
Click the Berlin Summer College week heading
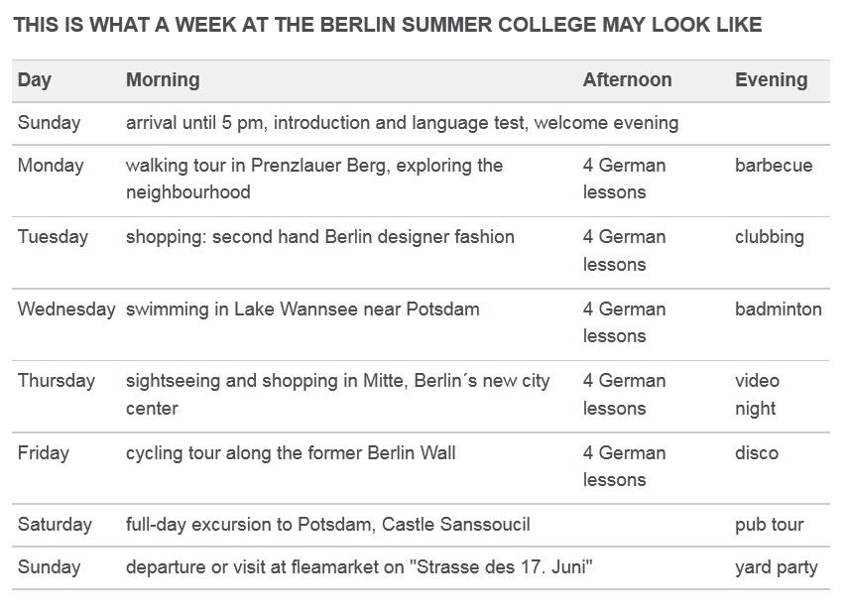coord(388,25)
